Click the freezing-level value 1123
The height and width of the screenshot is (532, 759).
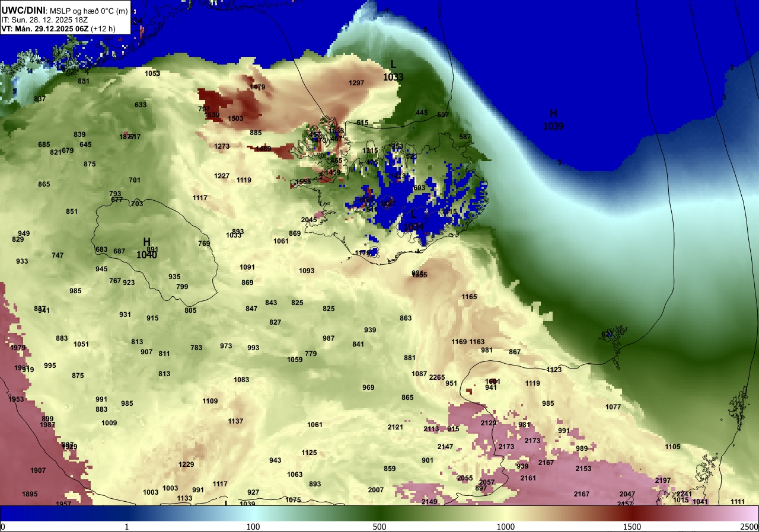pos(554,370)
